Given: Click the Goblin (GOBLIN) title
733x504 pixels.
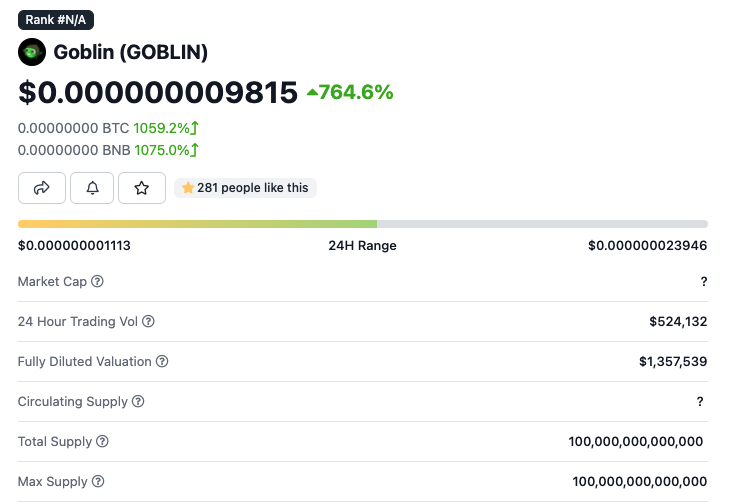Looking at the screenshot, I should 130,52.
